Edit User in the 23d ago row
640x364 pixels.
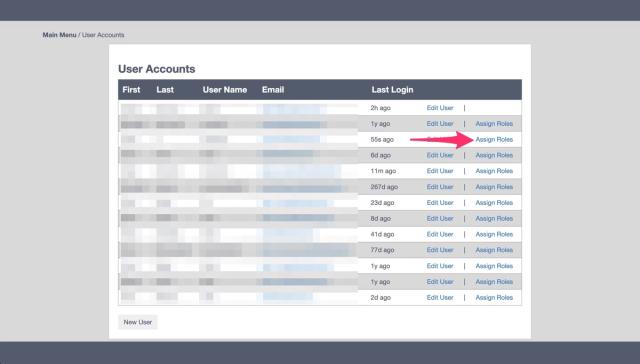tap(440, 203)
